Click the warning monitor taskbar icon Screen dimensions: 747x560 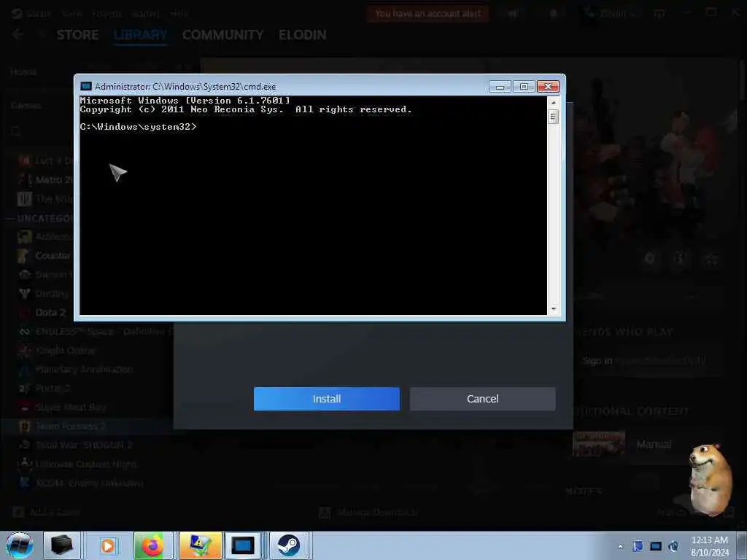[200, 545]
